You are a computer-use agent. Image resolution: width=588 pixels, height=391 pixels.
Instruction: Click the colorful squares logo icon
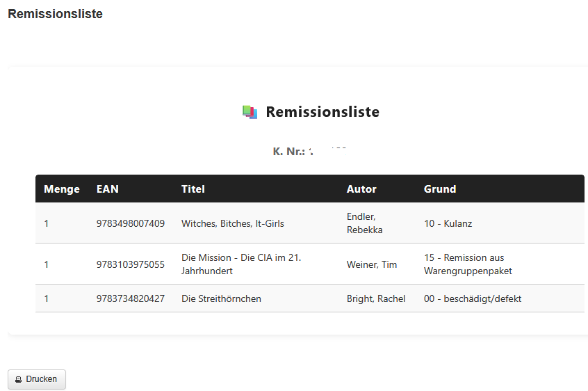coord(250,112)
